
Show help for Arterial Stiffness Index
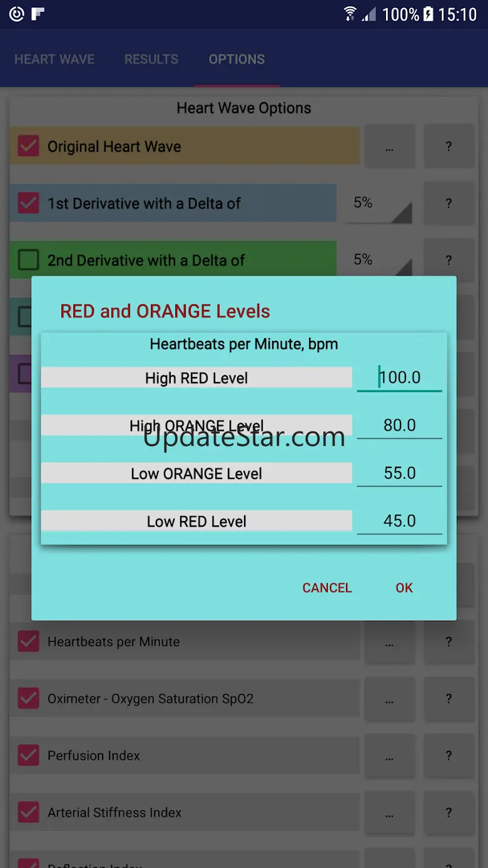[449, 812]
